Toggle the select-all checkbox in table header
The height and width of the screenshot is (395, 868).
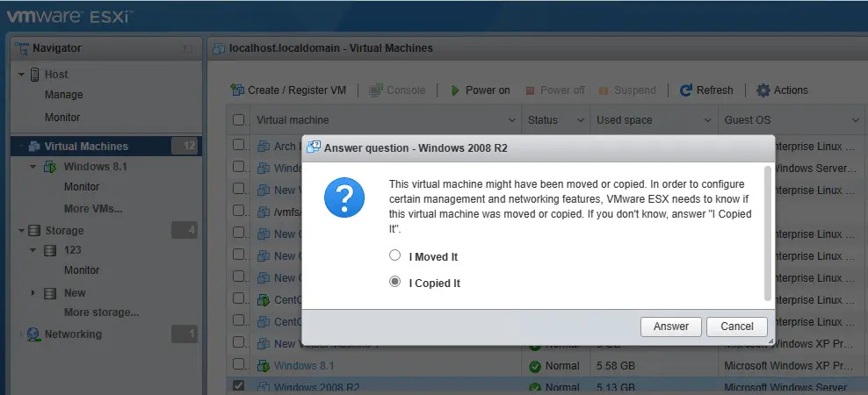239,120
